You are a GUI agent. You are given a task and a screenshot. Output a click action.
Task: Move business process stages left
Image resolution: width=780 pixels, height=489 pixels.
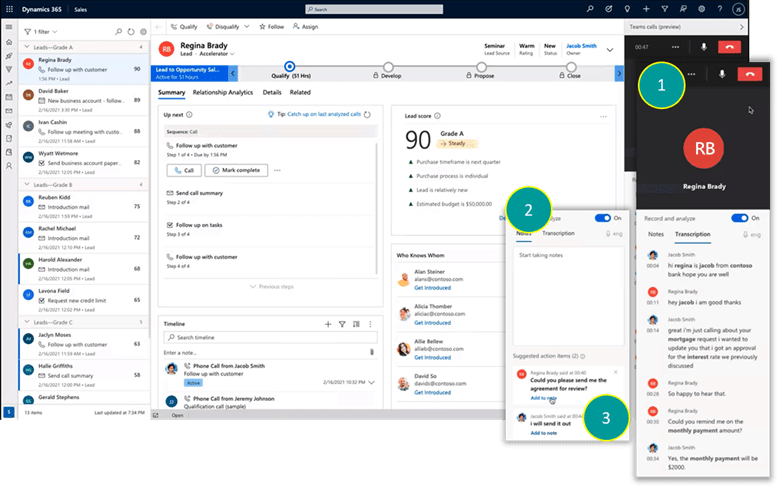click(x=233, y=74)
